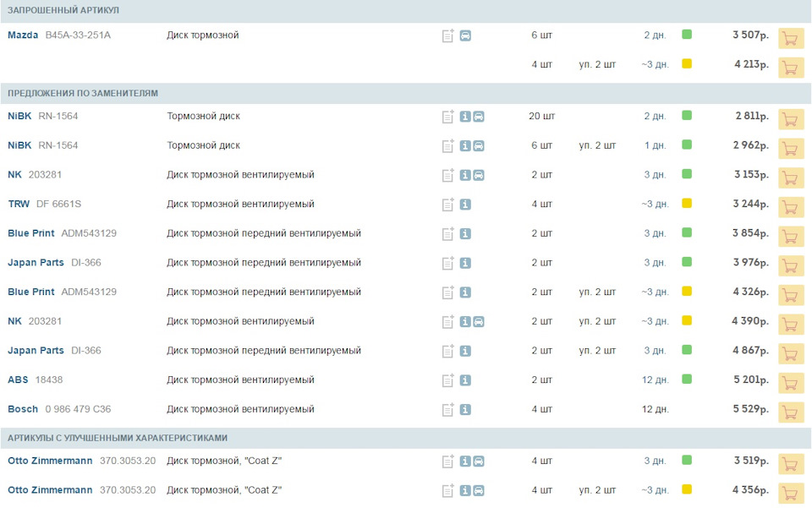
Task: Open note icon for Otto Zimmermann at 3 519р
Action: pyautogui.click(x=448, y=461)
